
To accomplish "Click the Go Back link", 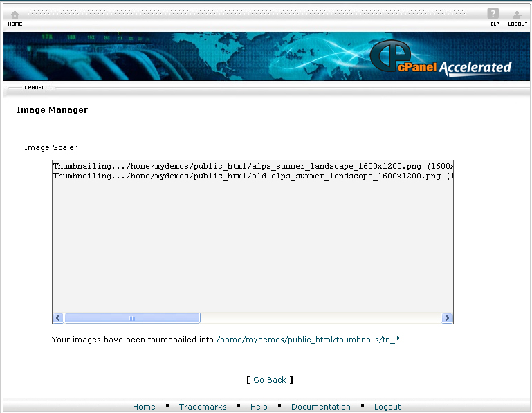I will [269, 380].
